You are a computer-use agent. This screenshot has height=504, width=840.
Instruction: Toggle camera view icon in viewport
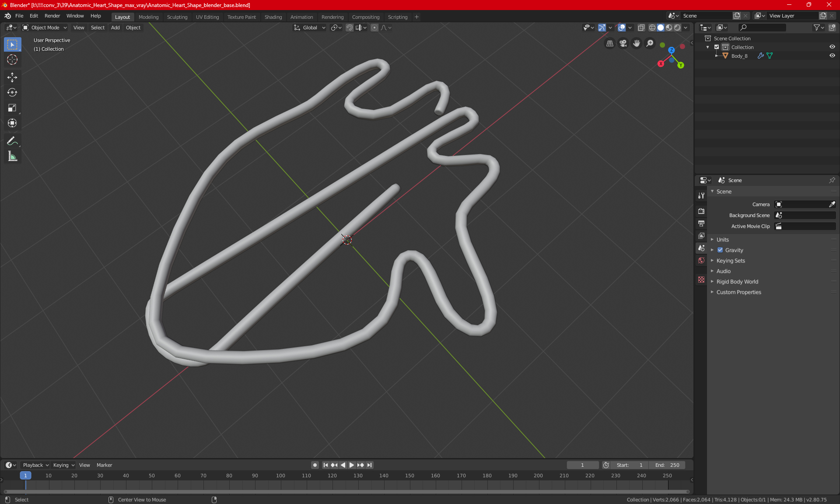coord(623,43)
